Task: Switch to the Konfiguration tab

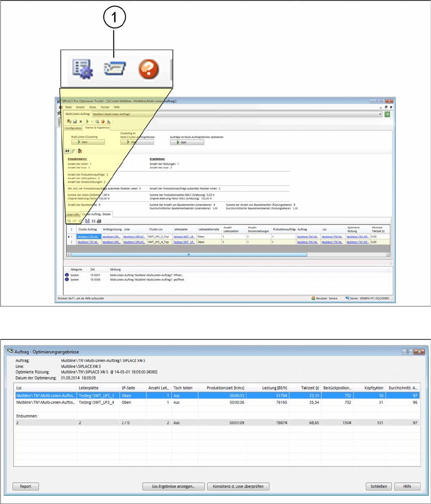Action: tap(73, 128)
